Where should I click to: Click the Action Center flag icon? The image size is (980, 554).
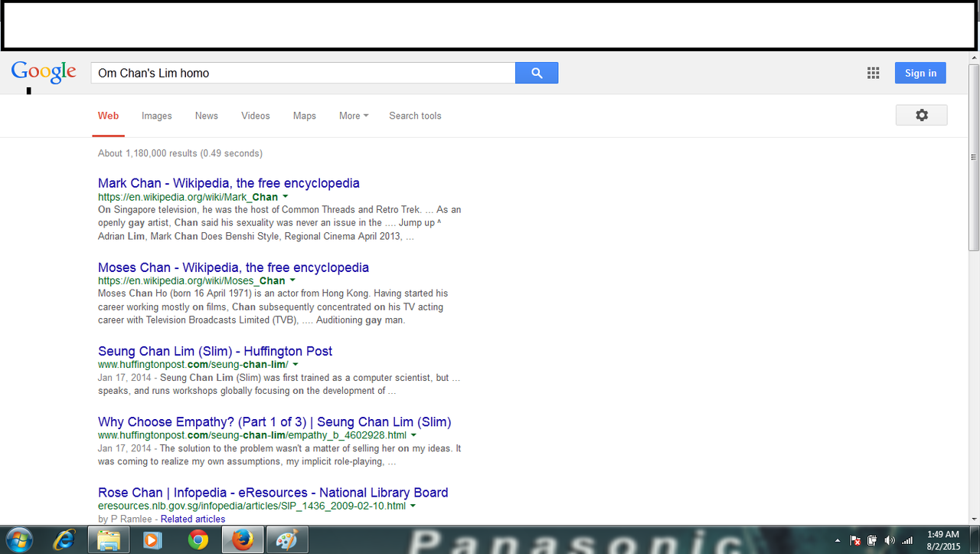(x=856, y=541)
